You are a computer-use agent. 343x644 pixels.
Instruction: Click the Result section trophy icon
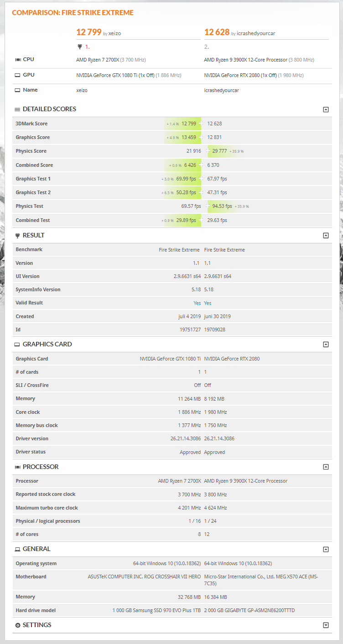point(17,236)
